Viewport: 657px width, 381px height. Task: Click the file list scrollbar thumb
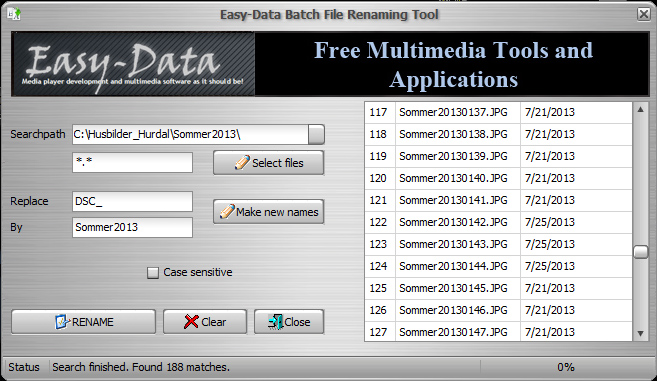[x=640, y=252]
